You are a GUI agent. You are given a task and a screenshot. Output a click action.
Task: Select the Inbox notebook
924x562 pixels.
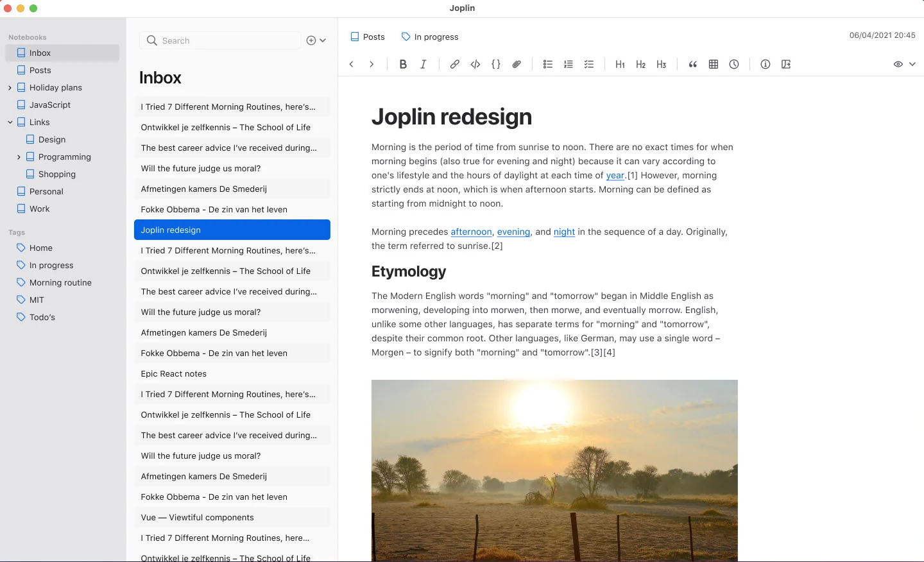[62, 53]
